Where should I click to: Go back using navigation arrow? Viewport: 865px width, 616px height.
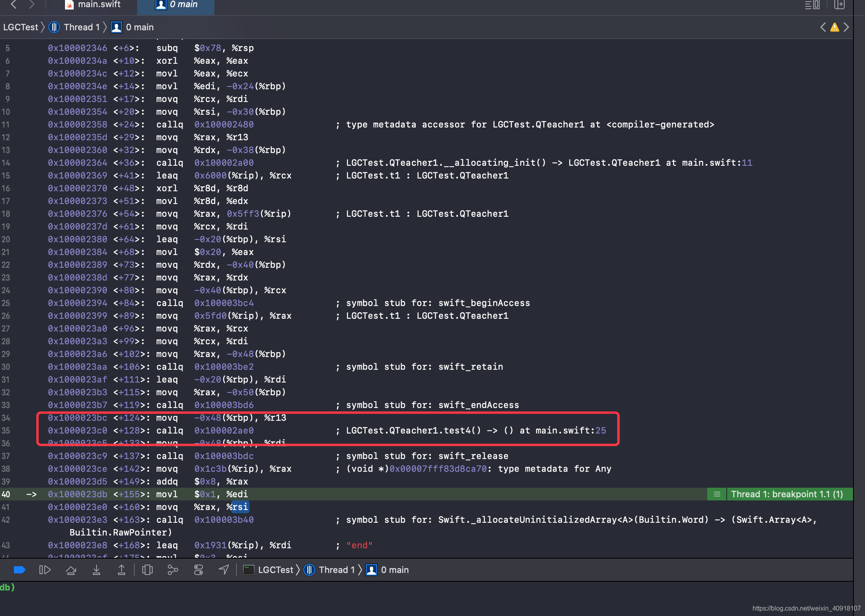point(14,5)
